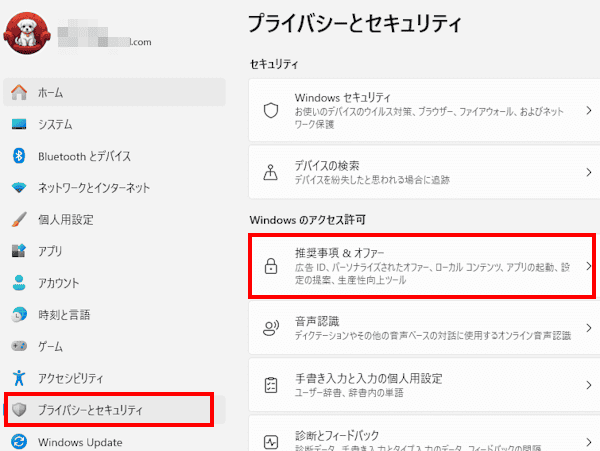Open the 推奨事項 & オファー card title
The height and width of the screenshot is (451, 600).
click(x=339, y=252)
